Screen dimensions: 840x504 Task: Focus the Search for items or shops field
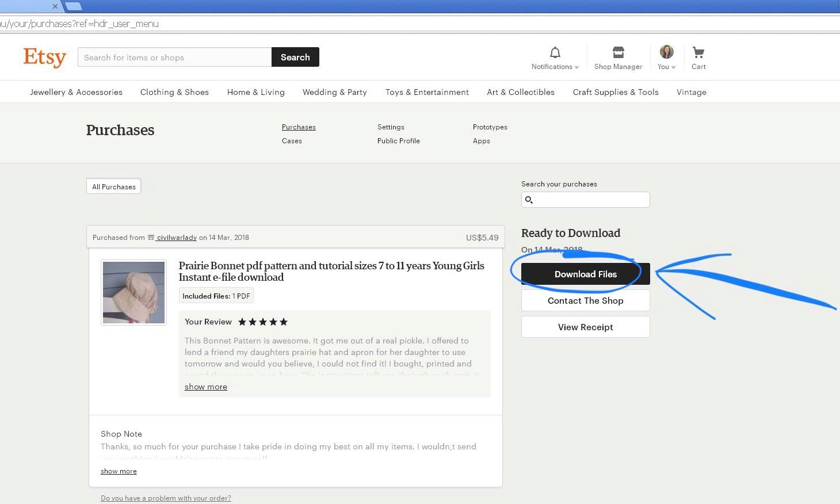[174, 58]
